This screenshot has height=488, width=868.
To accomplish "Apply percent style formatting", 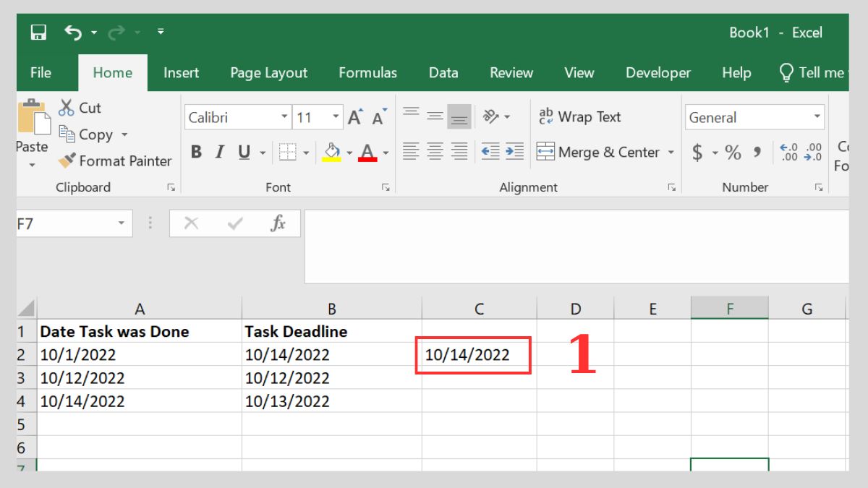I will click(732, 153).
